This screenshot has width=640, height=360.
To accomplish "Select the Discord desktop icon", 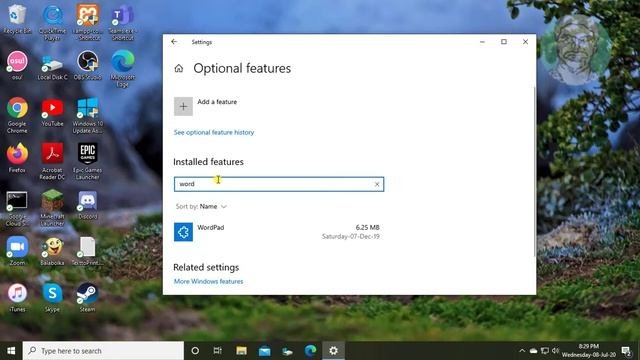I will 87,204.
